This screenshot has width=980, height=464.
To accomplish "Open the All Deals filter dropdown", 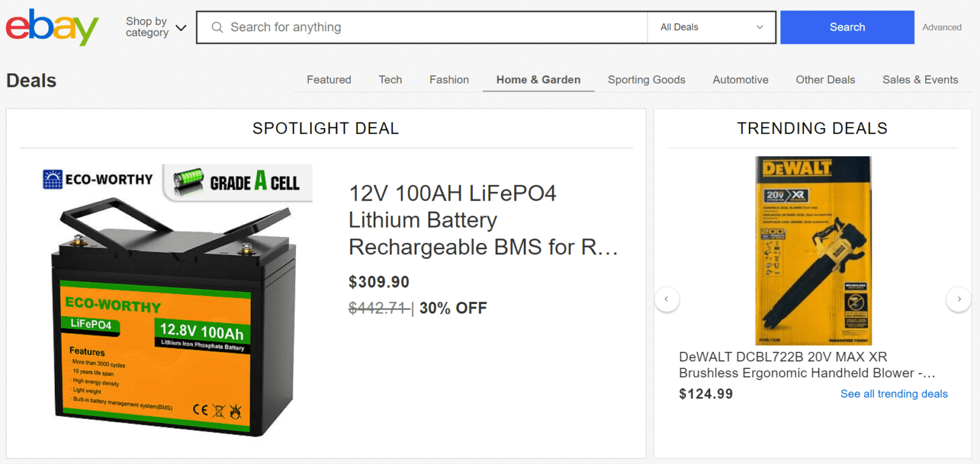I will pos(710,27).
